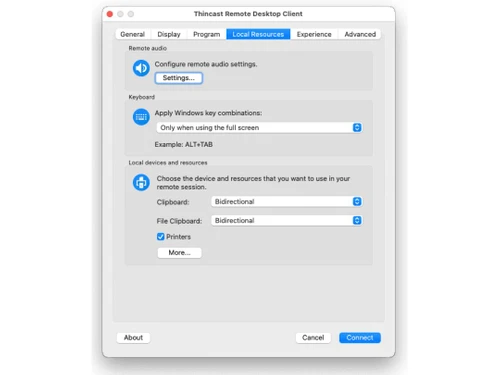500x375 pixels.
Task: Toggle the Printers checkbox
Action: click(x=161, y=237)
